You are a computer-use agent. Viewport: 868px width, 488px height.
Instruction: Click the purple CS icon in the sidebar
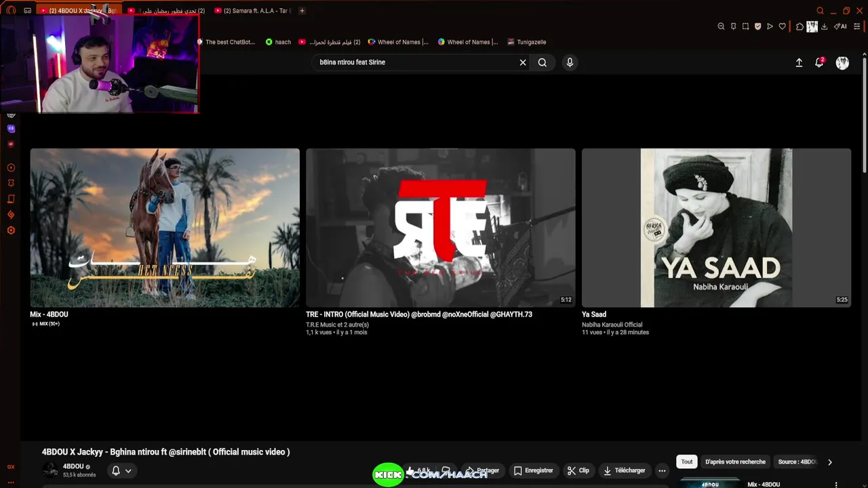[x=11, y=129]
